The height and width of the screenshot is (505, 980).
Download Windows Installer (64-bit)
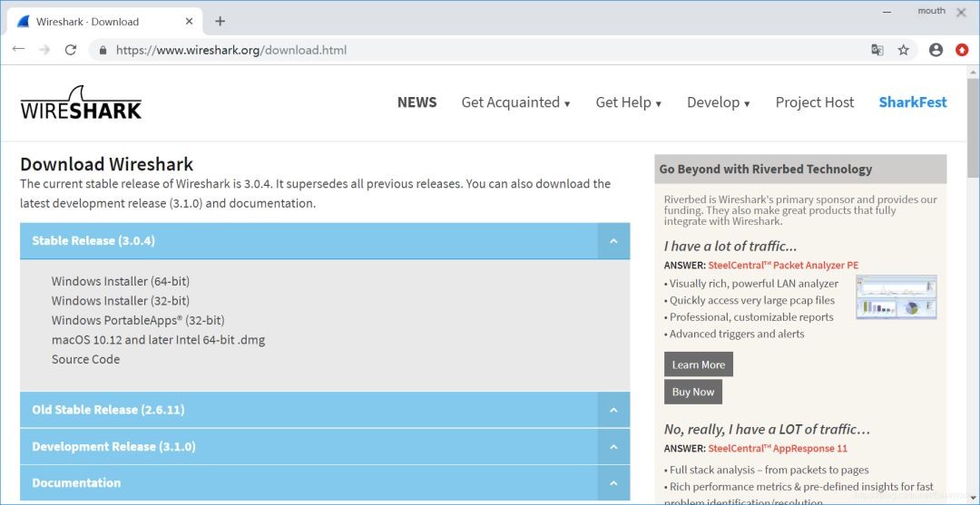click(121, 281)
